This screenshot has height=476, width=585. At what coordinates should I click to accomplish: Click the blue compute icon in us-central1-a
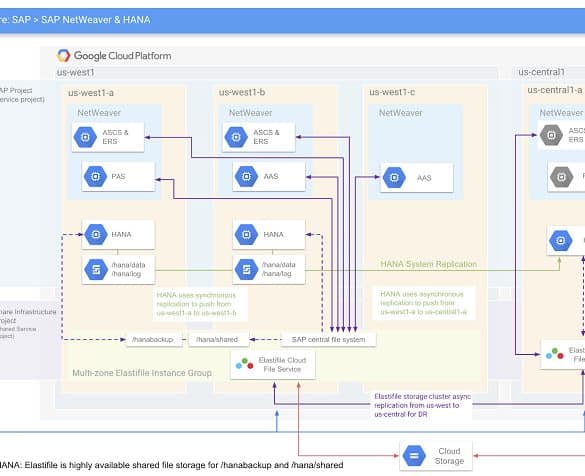pyautogui.click(x=561, y=240)
